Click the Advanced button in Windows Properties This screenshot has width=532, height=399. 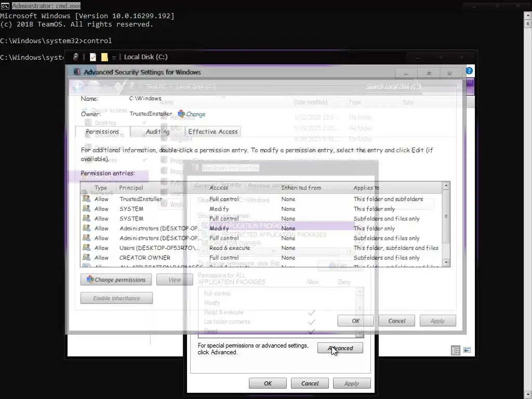340,348
